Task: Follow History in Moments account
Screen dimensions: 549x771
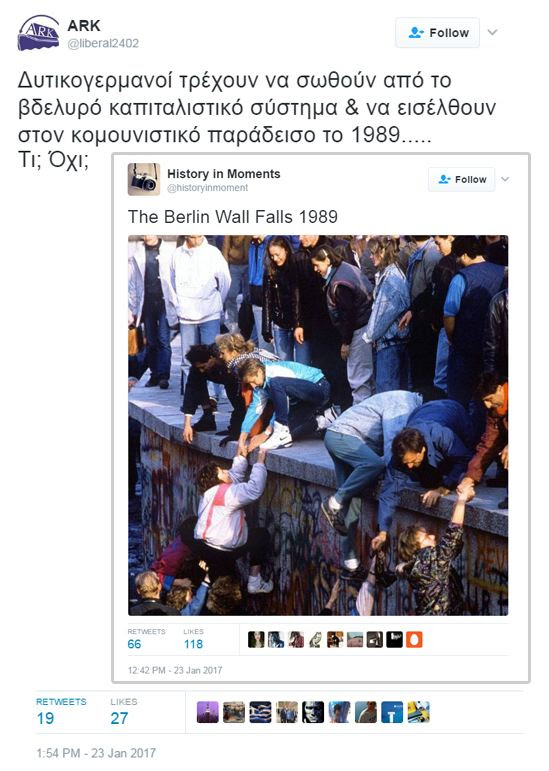Action: (x=462, y=179)
